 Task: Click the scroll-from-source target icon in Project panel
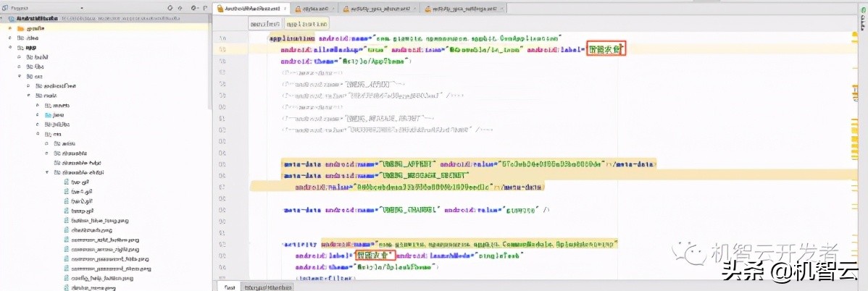pyautogui.click(x=170, y=8)
